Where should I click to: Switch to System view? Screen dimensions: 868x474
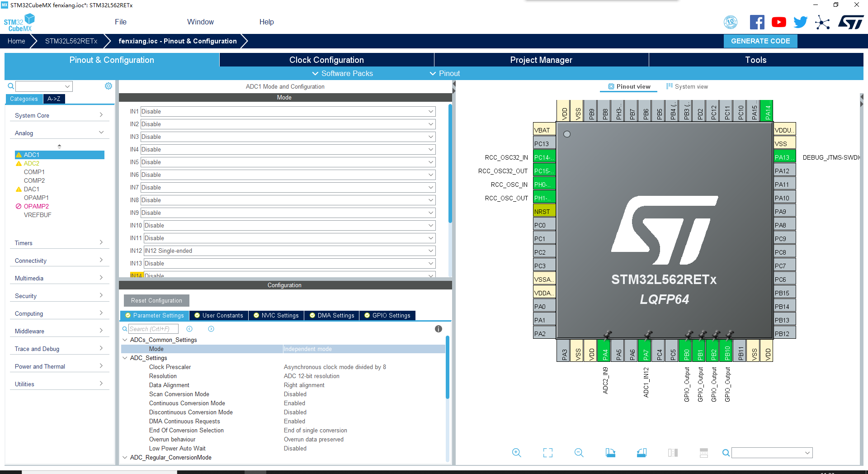coord(687,86)
